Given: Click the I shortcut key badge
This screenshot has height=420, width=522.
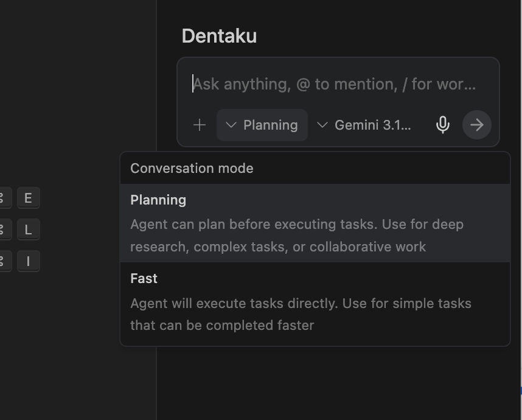Looking at the screenshot, I should [x=28, y=261].
